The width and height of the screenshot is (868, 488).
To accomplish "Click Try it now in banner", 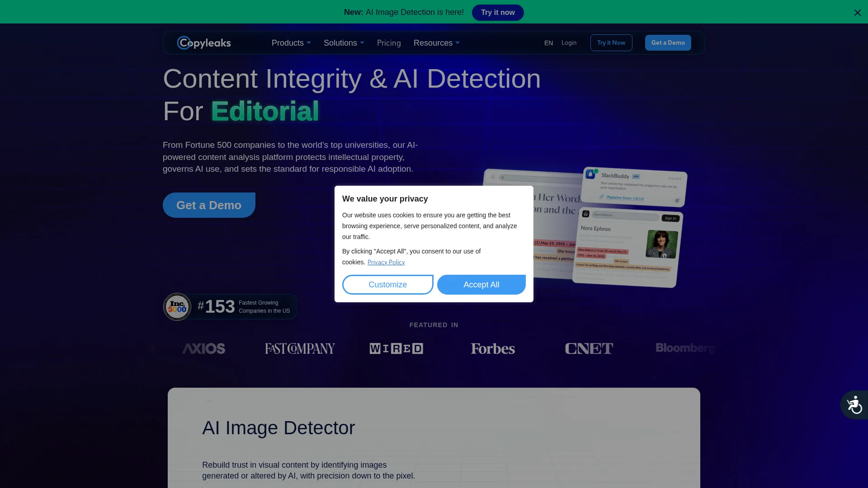I will pos(498,13).
